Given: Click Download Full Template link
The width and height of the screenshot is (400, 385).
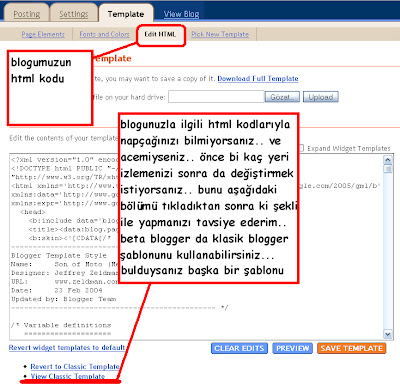Looking at the screenshot, I should 258,79.
